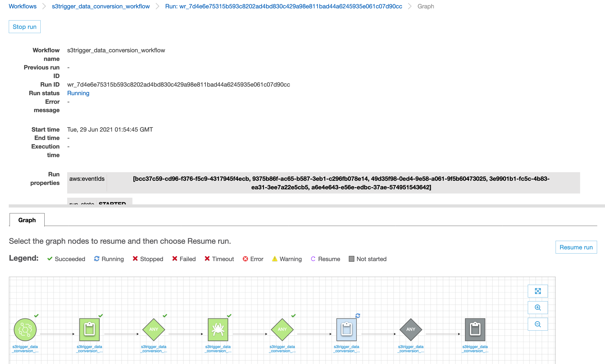Open the Run wr_7d4e6e75 breadcrumb link

[283, 6]
